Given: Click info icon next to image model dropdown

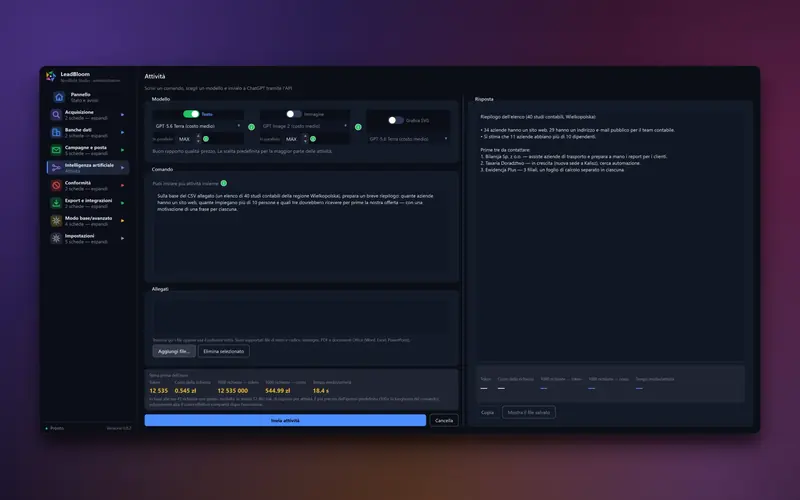Looking at the screenshot, I should (x=358, y=127).
